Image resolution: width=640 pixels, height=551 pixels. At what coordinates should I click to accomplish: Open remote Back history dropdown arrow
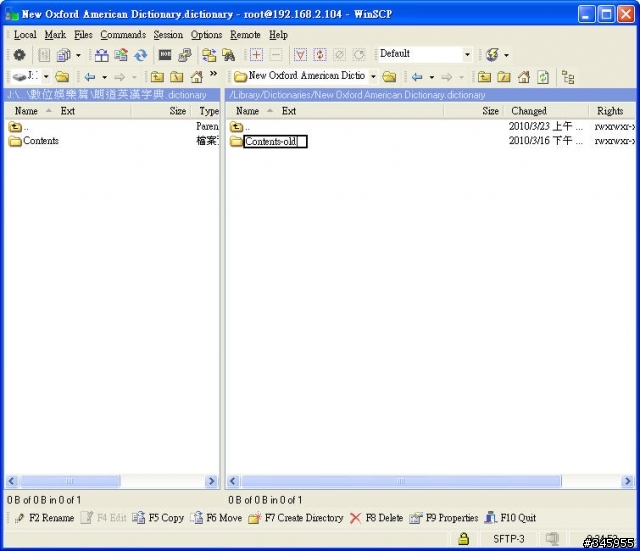(x=432, y=77)
